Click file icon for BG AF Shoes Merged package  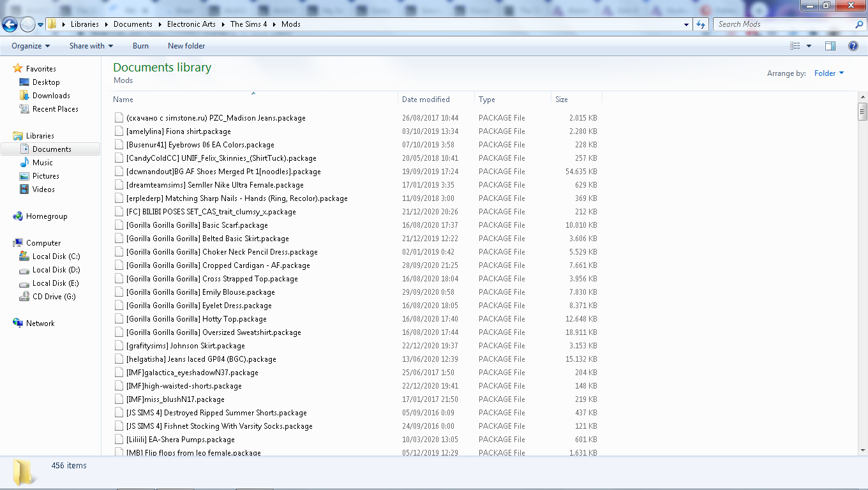[x=118, y=172]
